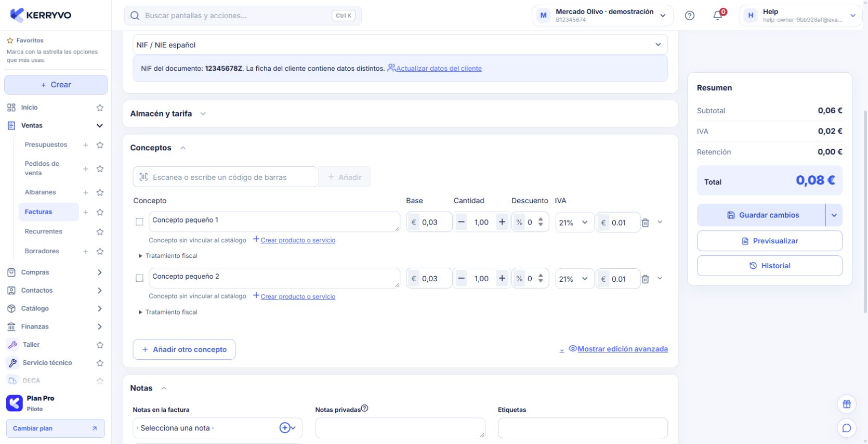The height and width of the screenshot is (444, 868).
Task: Add new Albaranes with plus icon
Action: pos(86,192)
